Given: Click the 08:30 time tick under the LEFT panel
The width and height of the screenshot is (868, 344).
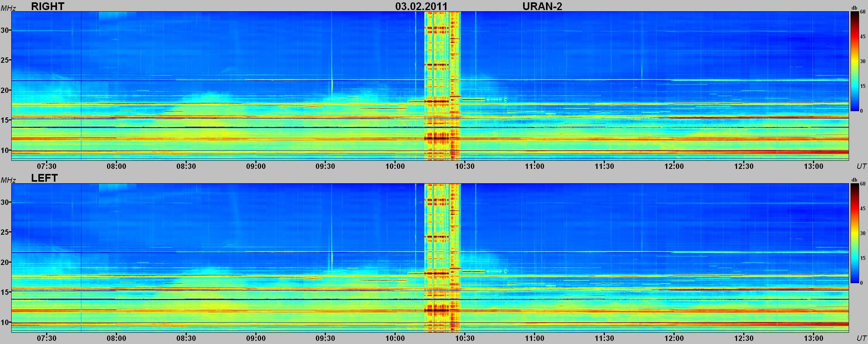Looking at the screenshot, I should (x=186, y=339).
